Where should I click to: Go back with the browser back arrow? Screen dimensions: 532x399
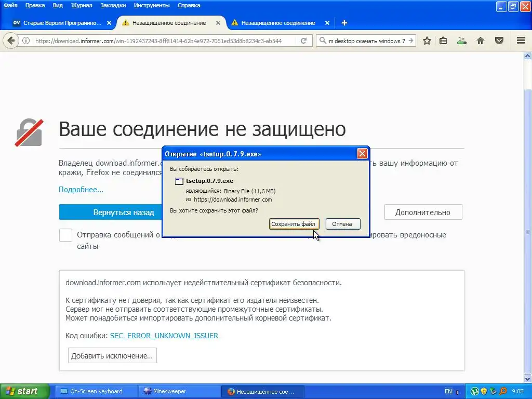click(x=11, y=41)
